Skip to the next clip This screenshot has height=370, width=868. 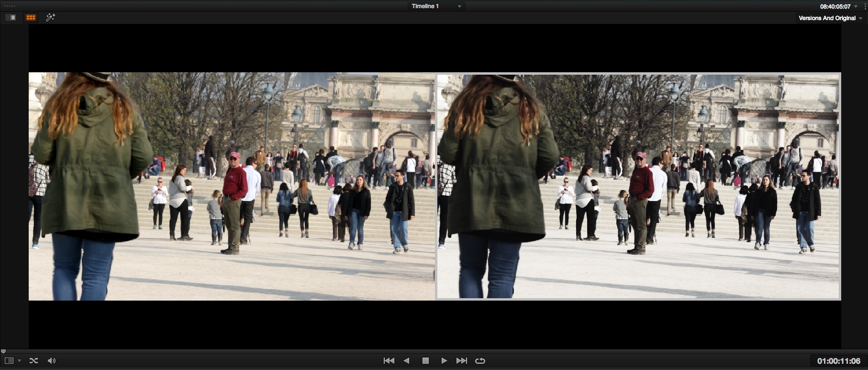point(461,361)
